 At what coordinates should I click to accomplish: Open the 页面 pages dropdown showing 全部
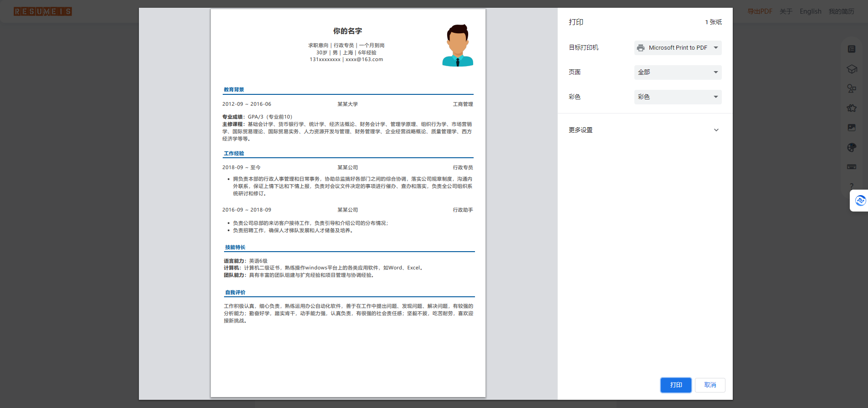click(678, 72)
